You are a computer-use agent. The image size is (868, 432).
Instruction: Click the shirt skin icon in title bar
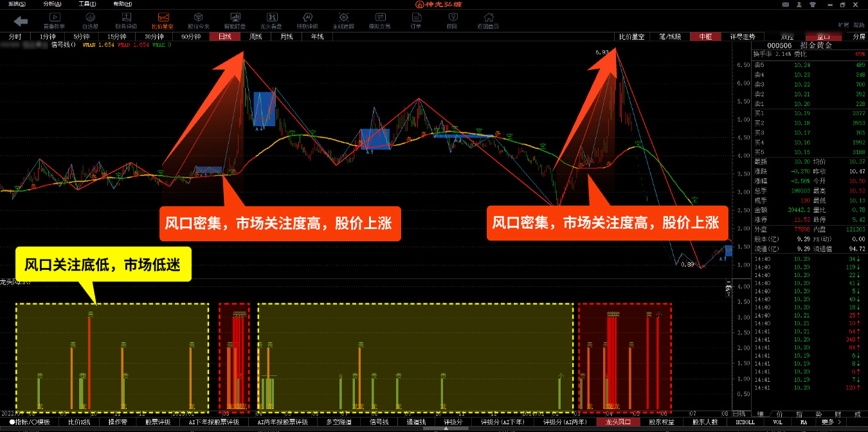pos(813,4)
